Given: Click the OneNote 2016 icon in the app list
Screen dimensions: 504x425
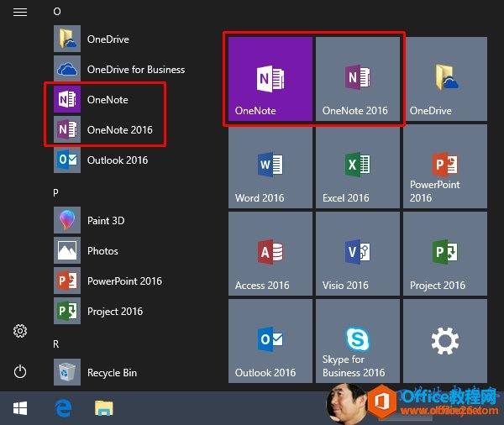Looking at the screenshot, I should click(67, 129).
